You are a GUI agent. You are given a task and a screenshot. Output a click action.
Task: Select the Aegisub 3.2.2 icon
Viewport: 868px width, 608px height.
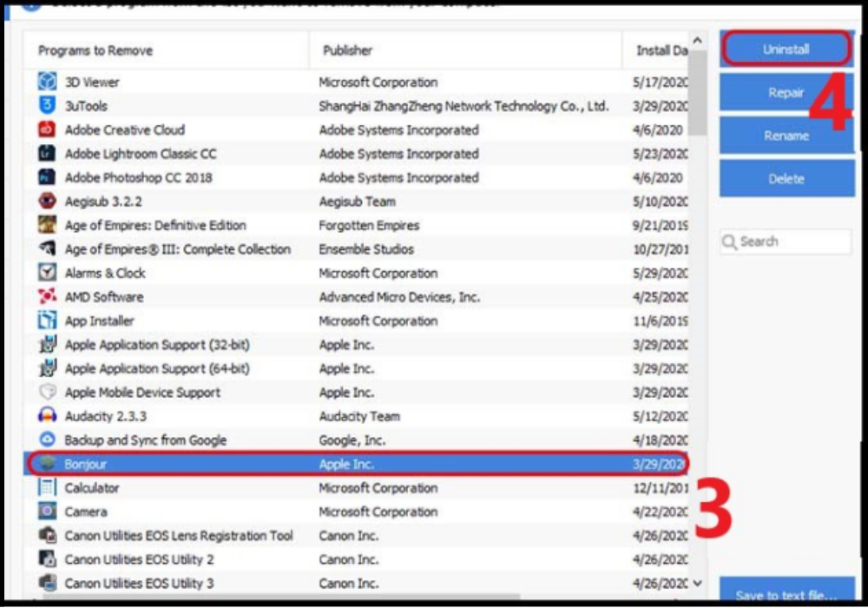pos(47,201)
